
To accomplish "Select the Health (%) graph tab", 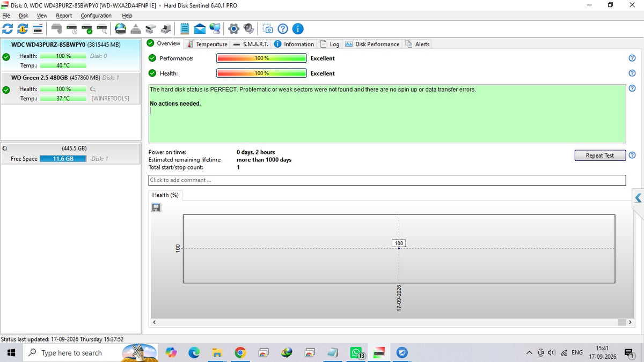I will pos(165,195).
